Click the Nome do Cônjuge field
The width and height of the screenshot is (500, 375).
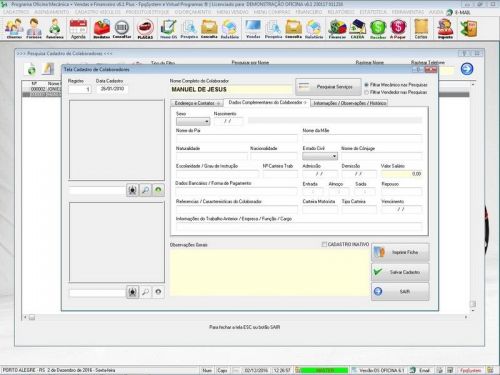point(382,156)
